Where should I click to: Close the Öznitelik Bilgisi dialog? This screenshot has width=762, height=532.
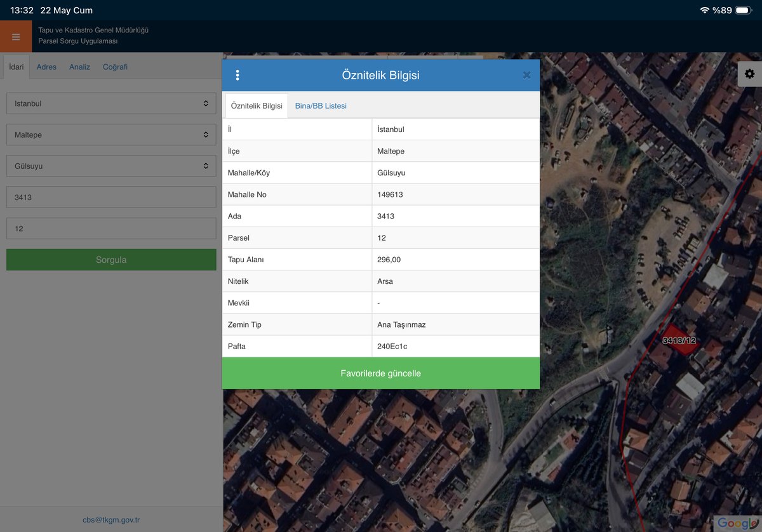[526, 75]
